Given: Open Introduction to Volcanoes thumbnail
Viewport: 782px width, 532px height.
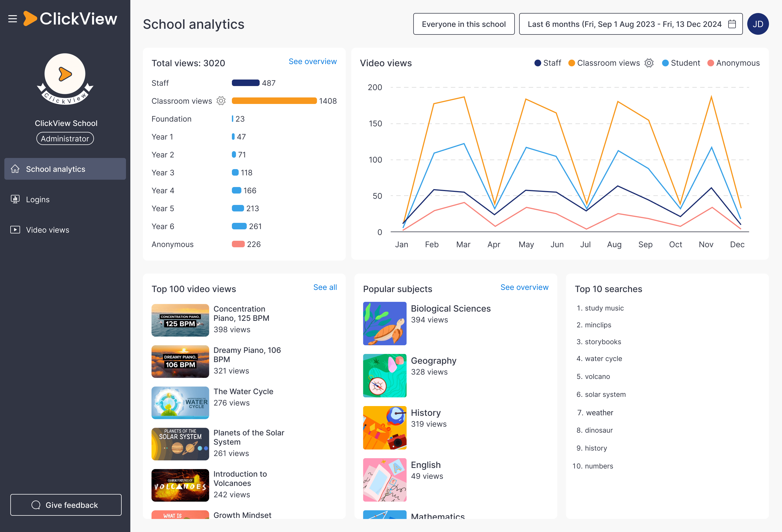Looking at the screenshot, I should pyautogui.click(x=180, y=485).
